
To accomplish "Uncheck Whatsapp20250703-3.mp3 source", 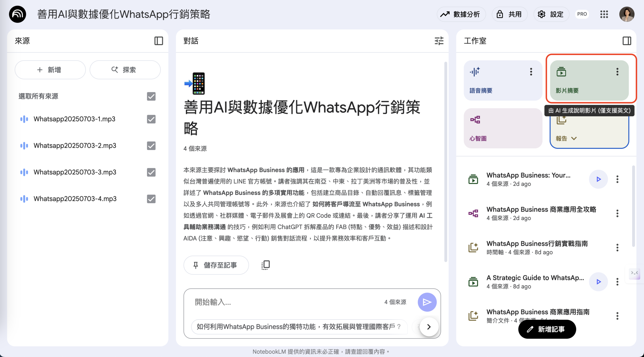I will tap(151, 172).
